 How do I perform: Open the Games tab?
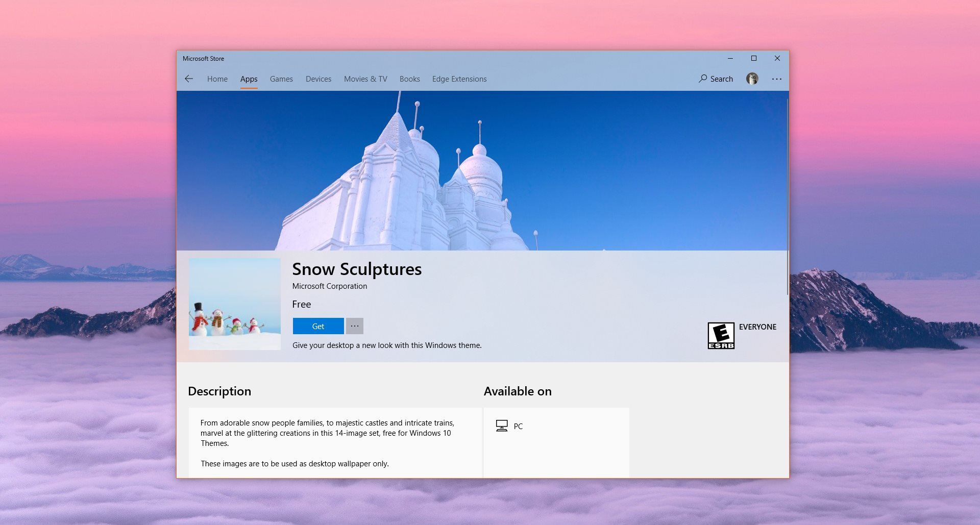tap(281, 79)
